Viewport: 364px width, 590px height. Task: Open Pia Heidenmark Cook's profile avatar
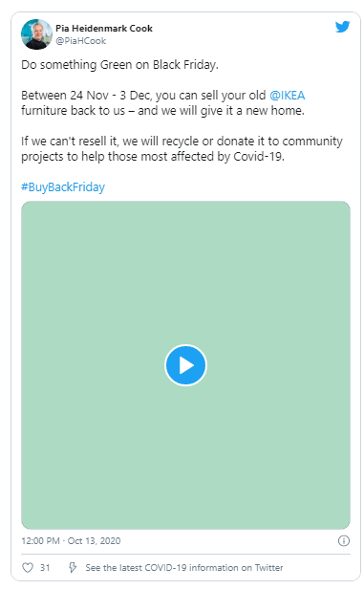pyautogui.click(x=36, y=34)
